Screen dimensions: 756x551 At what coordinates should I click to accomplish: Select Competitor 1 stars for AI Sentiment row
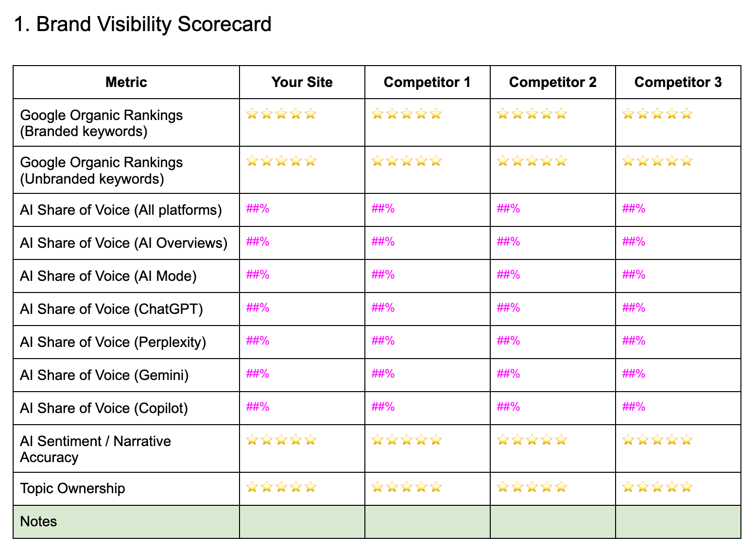coord(407,440)
